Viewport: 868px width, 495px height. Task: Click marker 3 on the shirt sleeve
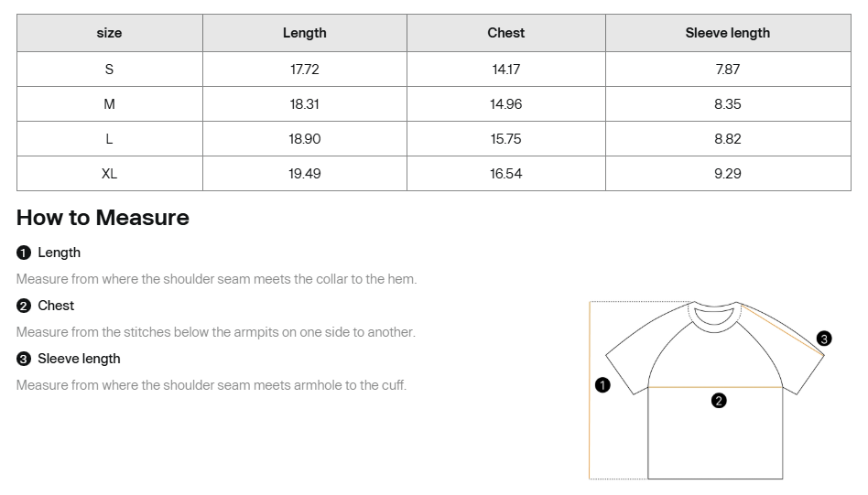click(824, 339)
